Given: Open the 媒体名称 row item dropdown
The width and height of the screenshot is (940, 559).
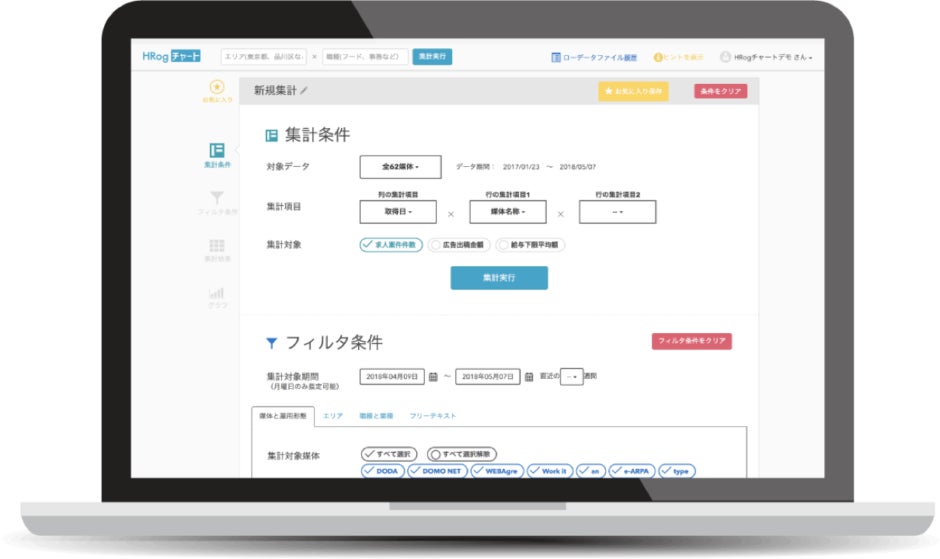Looking at the screenshot, I should click(x=508, y=212).
